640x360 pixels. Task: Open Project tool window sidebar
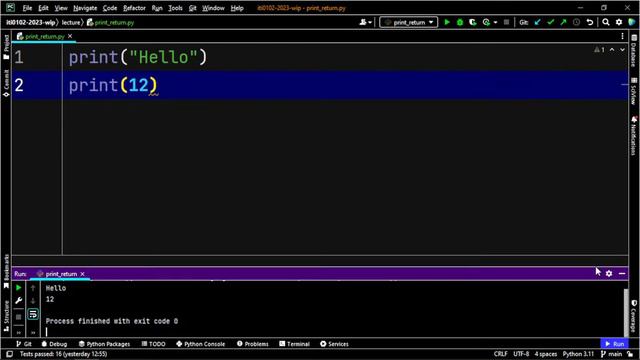click(x=6, y=47)
